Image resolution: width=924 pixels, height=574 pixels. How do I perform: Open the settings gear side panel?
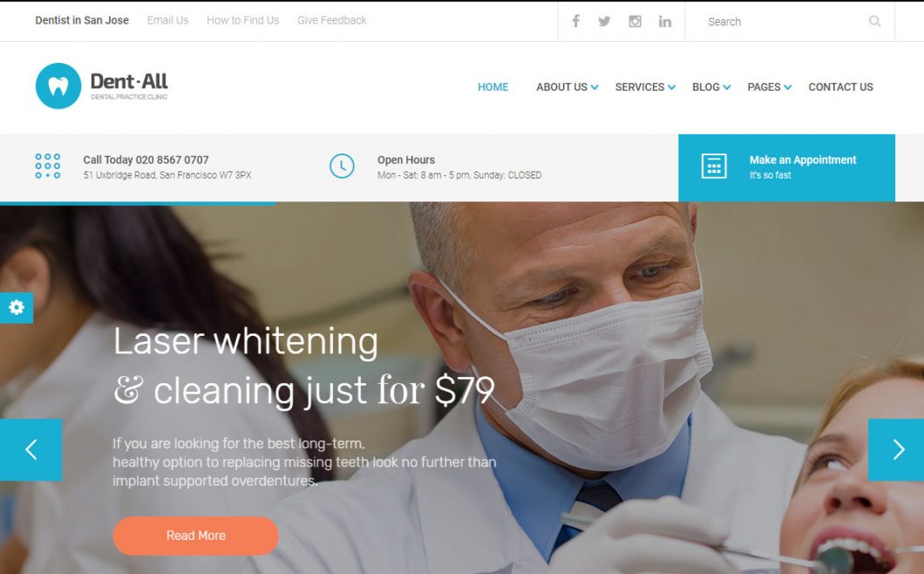coord(17,307)
